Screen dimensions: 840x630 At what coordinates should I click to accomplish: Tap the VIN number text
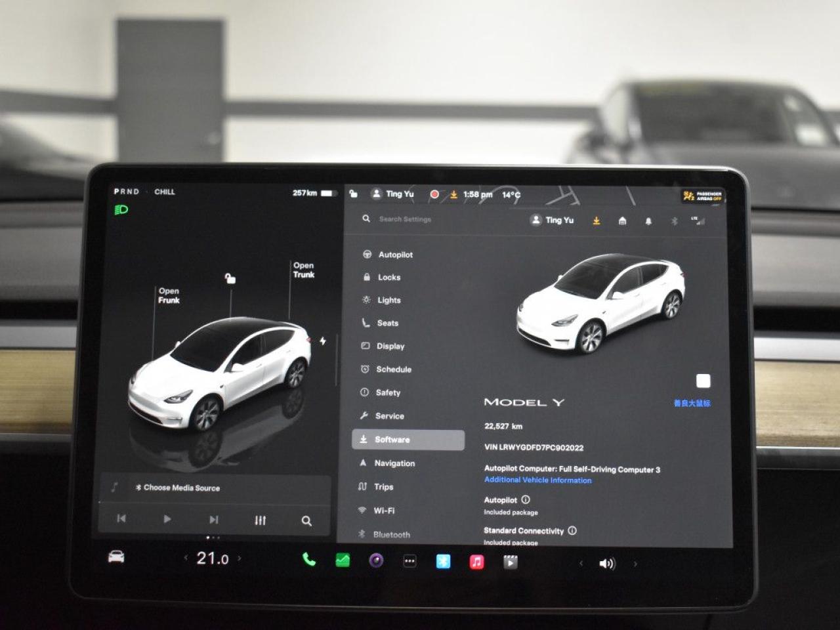[534, 448]
